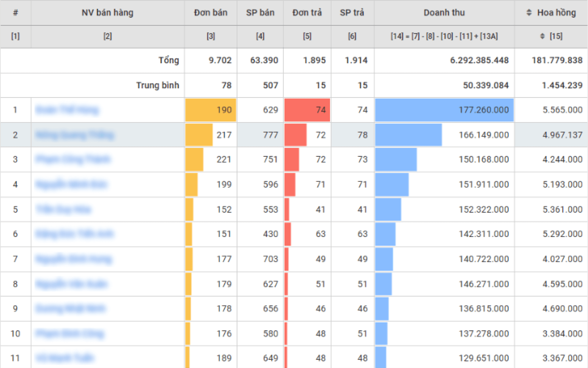588x368 pixels.
Task: Open the blurred employee name in row 2
Action: 75,135
